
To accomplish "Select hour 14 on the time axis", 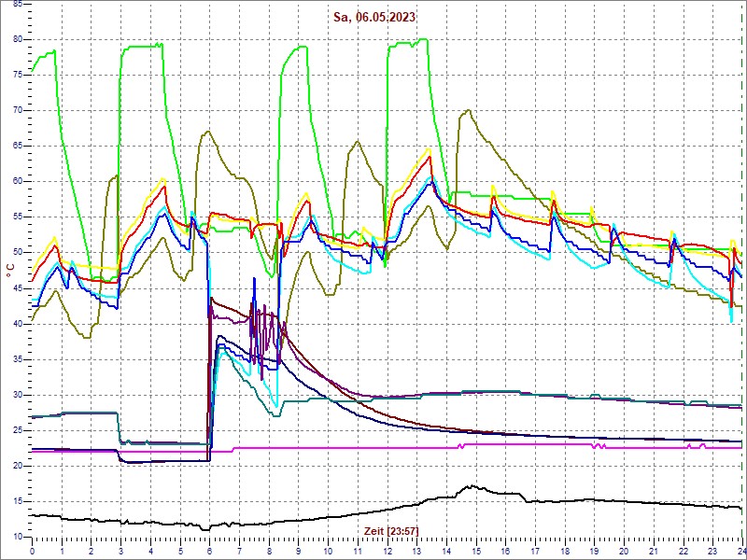I will click(446, 551).
